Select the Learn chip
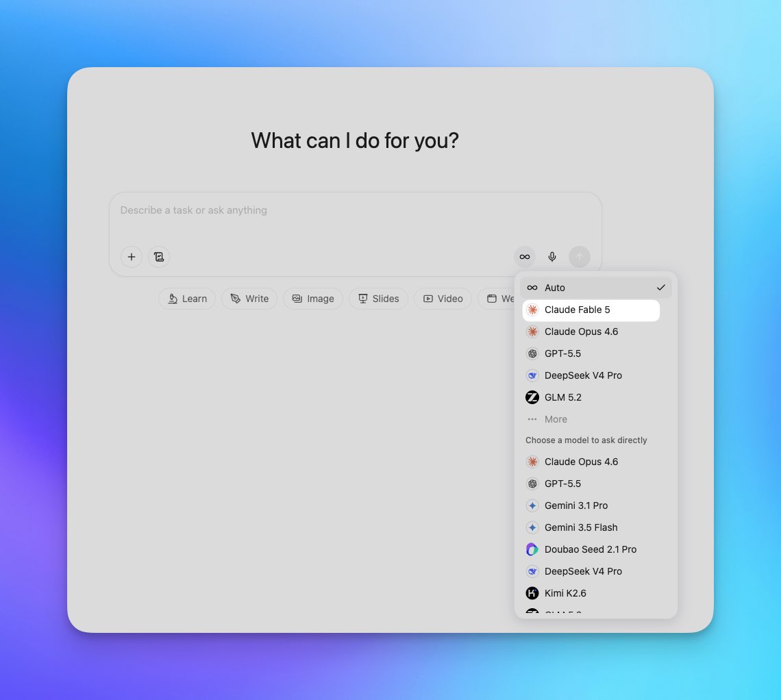The image size is (781, 700). coord(187,299)
